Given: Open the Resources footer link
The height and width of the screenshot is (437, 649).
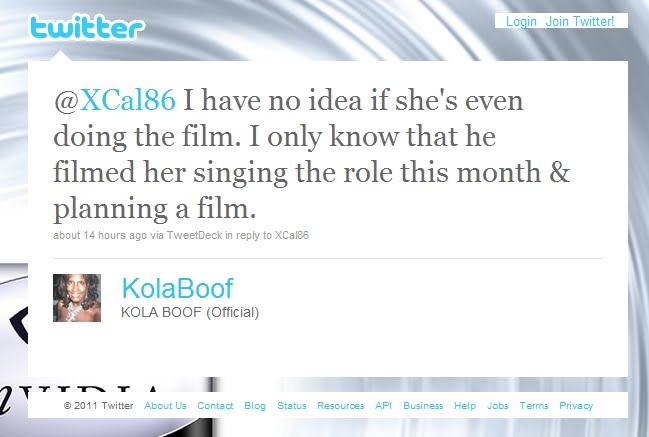Looking at the screenshot, I should click(341, 406).
